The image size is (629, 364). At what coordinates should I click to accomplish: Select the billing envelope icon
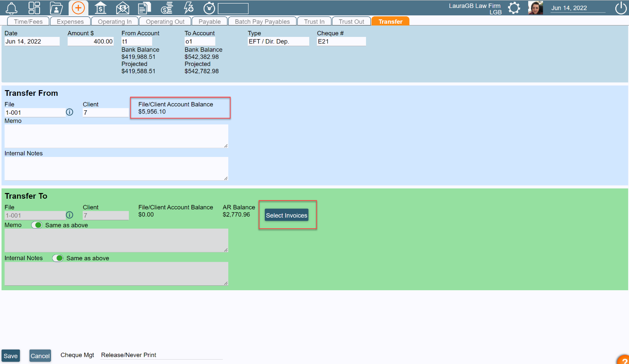[122, 7]
